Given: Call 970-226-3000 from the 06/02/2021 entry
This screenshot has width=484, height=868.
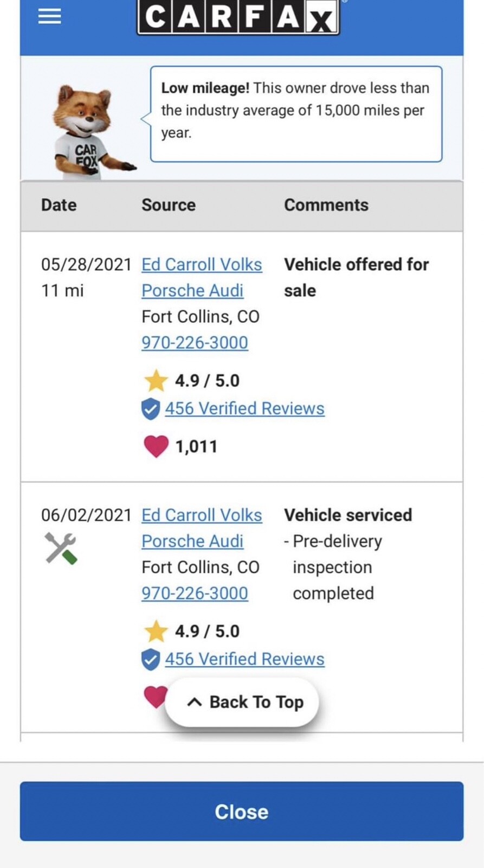Looking at the screenshot, I should coord(195,593).
